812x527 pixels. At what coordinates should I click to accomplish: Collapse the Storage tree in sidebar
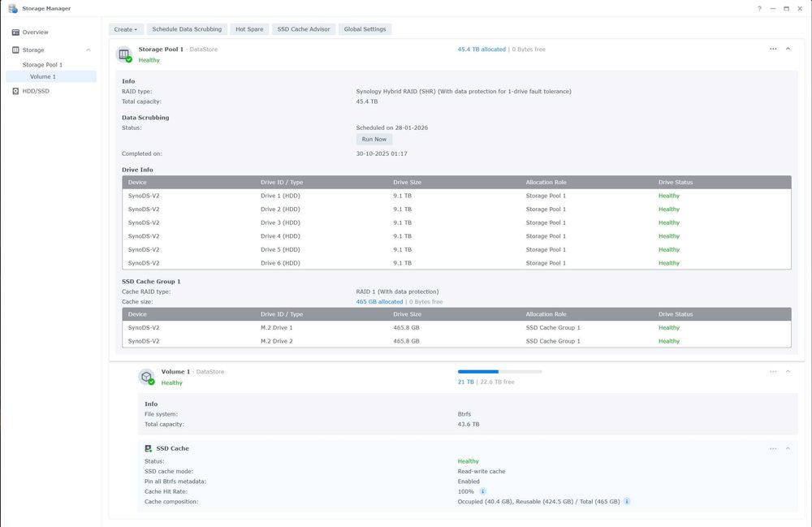pyautogui.click(x=88, y=50)
